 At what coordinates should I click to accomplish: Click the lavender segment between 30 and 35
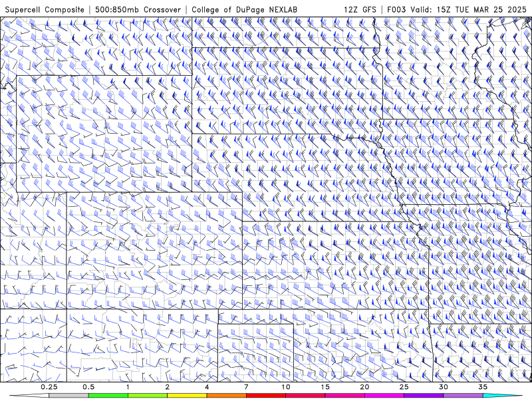click(x=463, y=396)
